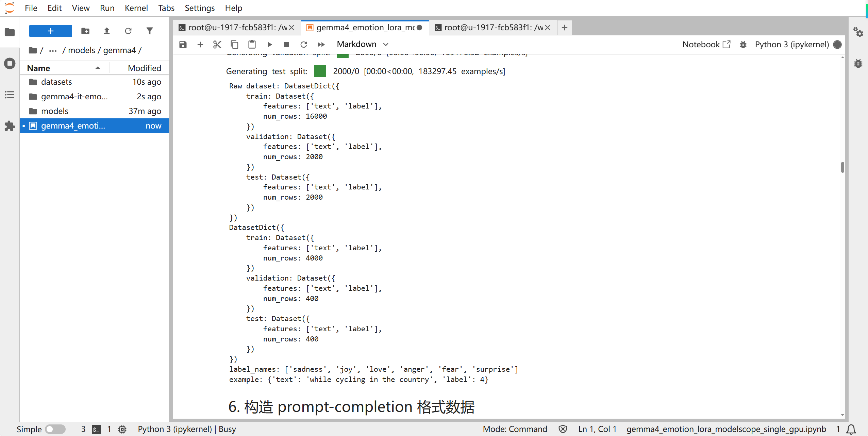This screenshot has width=868, height=436.
Task: Interrupt the kernel with stop button
Action: coord(286,45)
